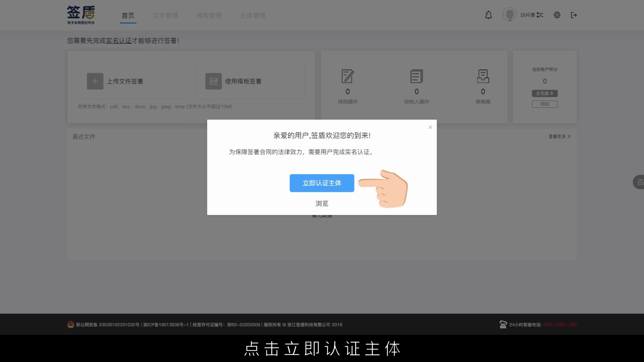
Task: Switch to the 模板管理 tab
Action: [209, 15]
